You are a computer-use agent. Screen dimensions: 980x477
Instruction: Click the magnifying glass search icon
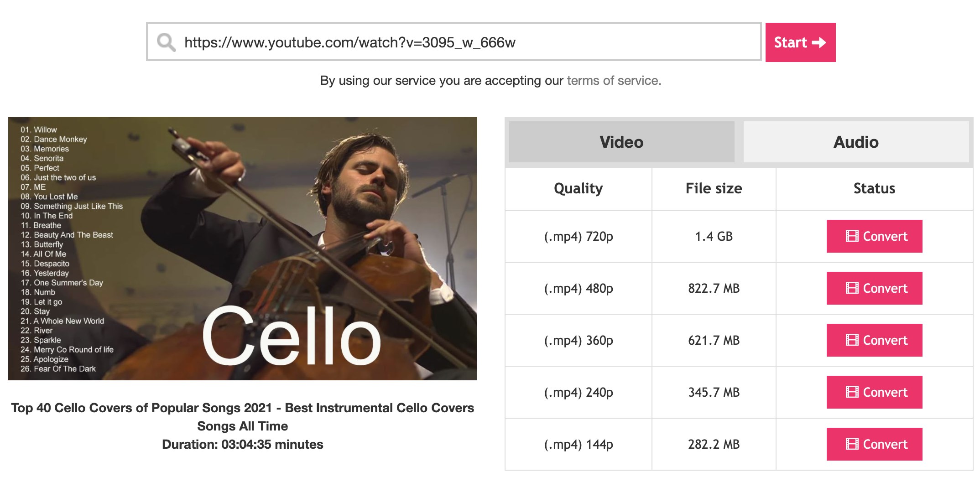click(166, 42)
